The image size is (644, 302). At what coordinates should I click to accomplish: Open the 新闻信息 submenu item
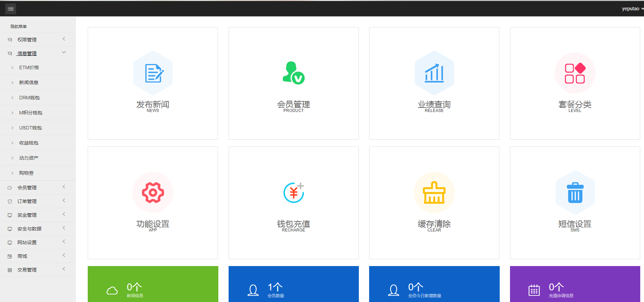38,83
